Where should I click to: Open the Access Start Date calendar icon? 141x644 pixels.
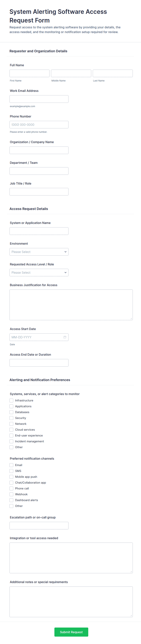coord(65,337)
